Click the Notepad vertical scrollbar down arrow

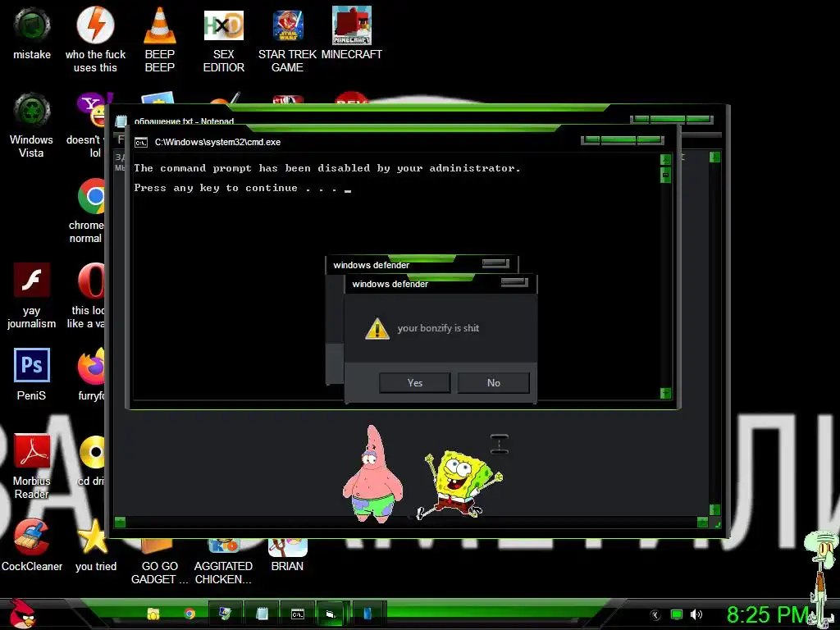(714, 509)
